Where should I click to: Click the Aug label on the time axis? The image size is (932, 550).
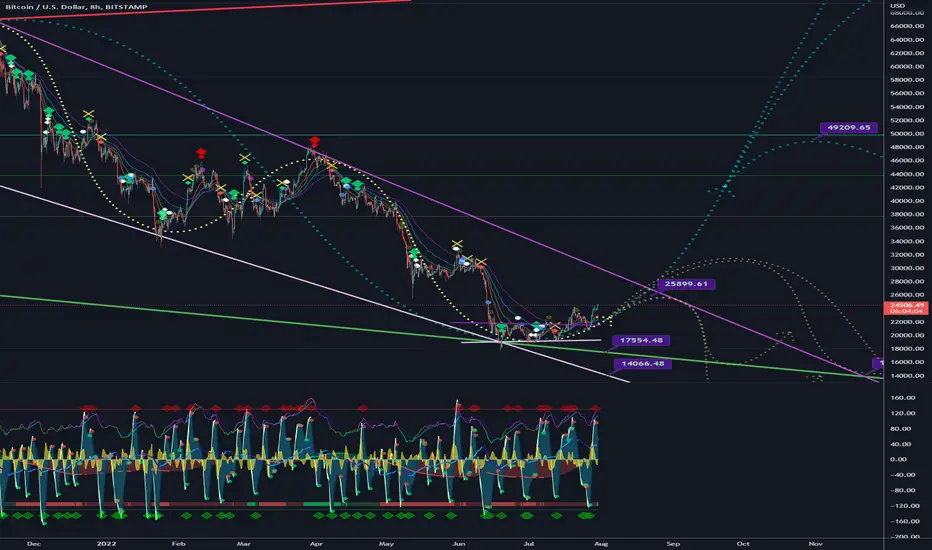pyautogui.click(x=601, y=543)
